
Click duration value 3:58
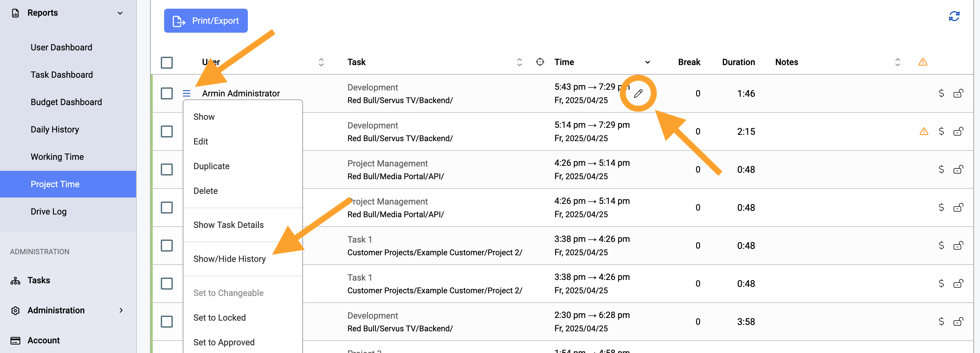pyautogui.click(x=746, y=322)
